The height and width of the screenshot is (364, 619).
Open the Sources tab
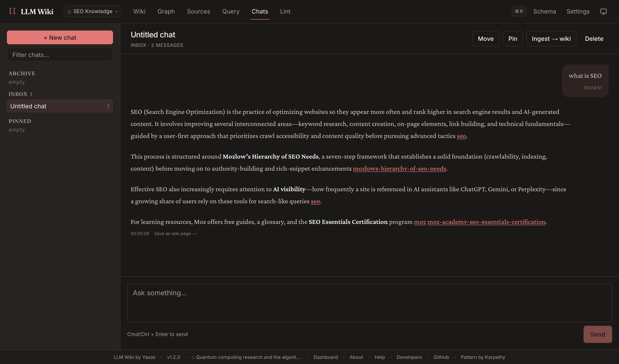(198, 11)
